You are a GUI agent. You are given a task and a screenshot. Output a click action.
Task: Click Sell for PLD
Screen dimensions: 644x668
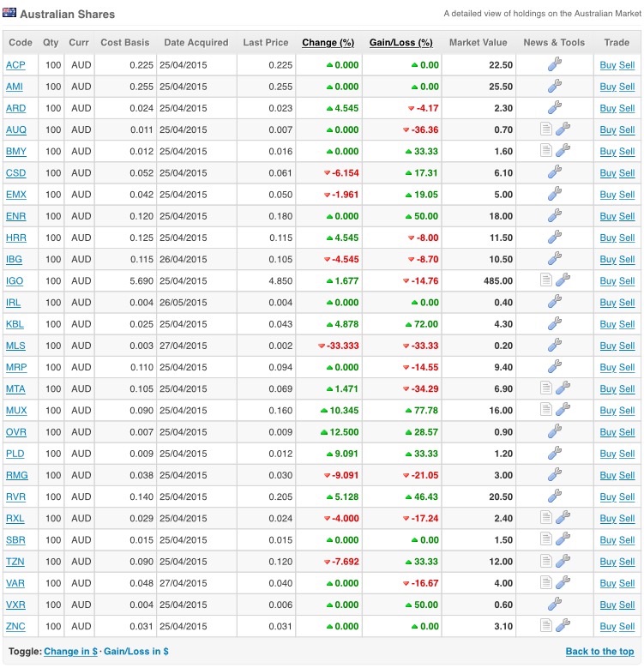pos(627,454)
